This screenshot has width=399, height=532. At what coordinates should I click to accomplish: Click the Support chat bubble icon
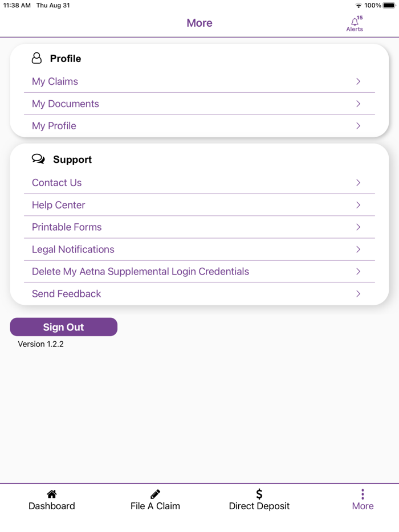coord(38,159)
